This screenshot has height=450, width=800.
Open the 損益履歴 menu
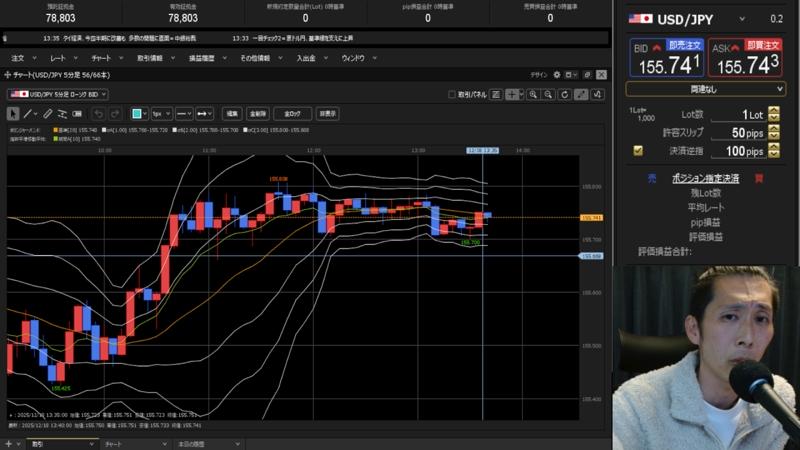[202, 58]
